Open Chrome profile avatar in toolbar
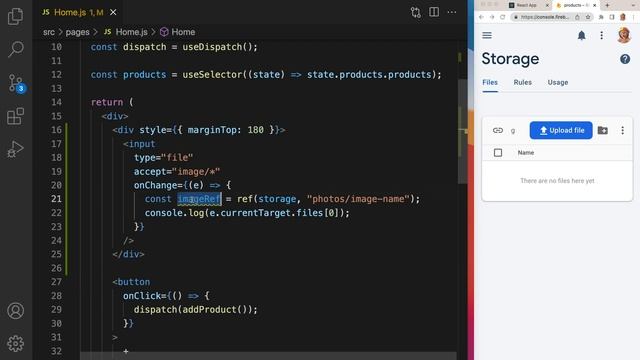This screenshot has width=640, height=360. (x=623, y=17)
